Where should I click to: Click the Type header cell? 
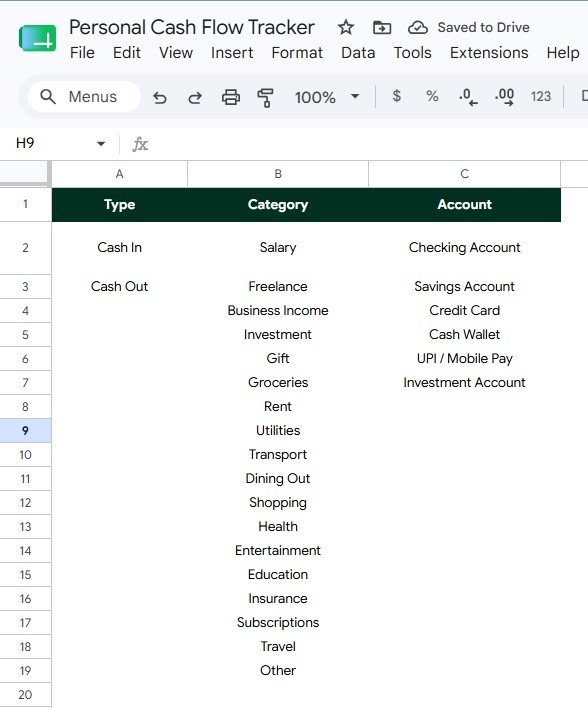coord(119,205)
